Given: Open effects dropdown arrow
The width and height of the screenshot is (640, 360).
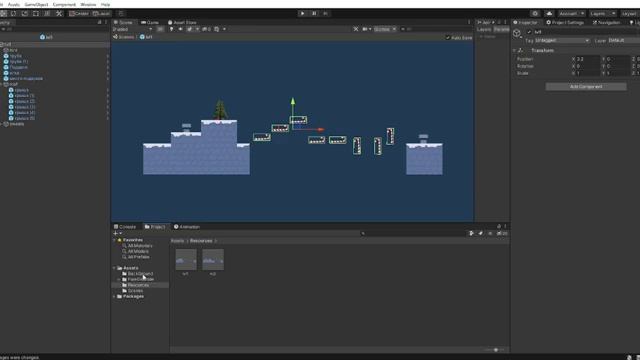Looking at the screenshot, I should 197,29.
